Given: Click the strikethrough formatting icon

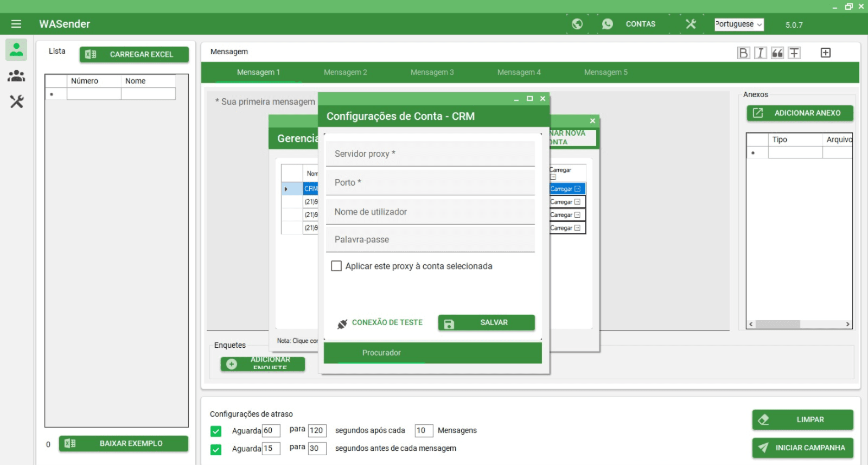Looking at the screenshot, I should (794, 53).
